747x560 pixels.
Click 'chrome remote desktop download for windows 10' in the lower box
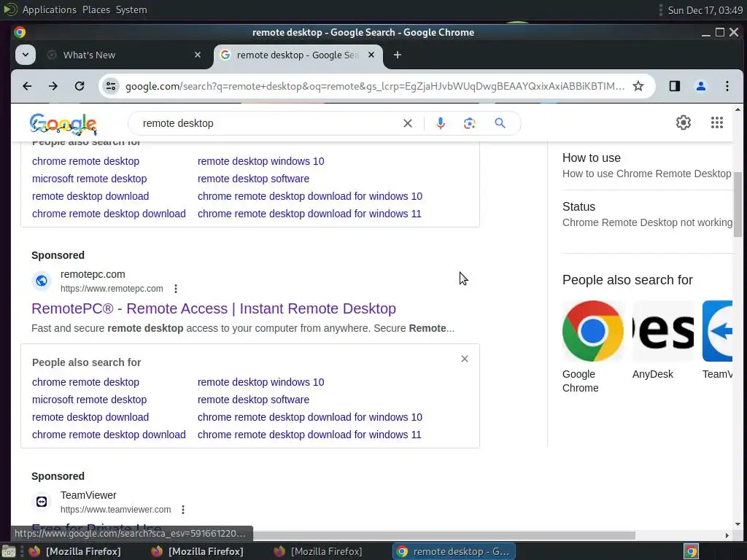pos(309,417)
